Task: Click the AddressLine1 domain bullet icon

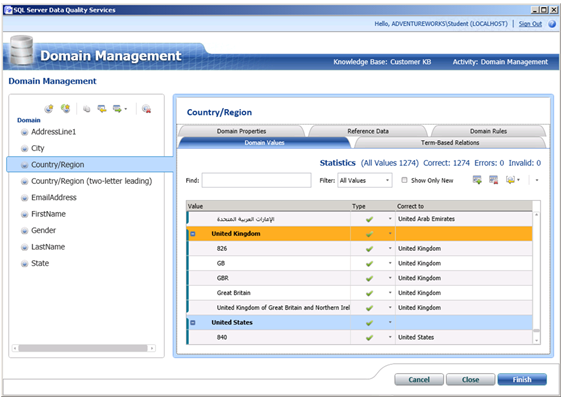Action: coord(24,132)
